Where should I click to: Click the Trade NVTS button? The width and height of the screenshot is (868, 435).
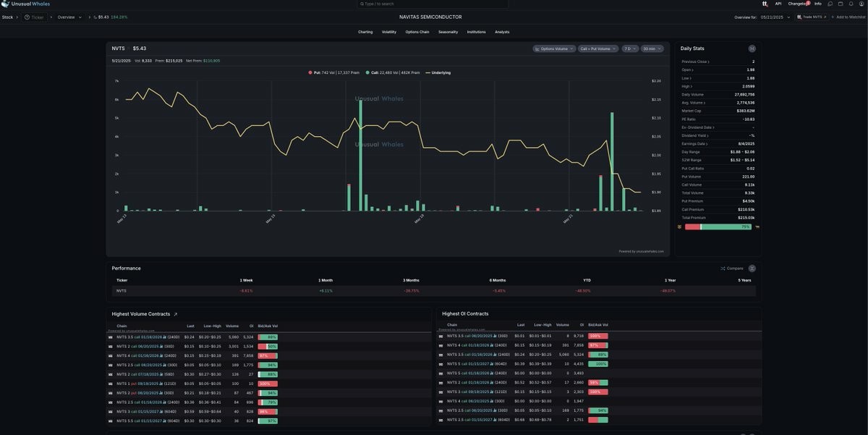coord(812,17)
